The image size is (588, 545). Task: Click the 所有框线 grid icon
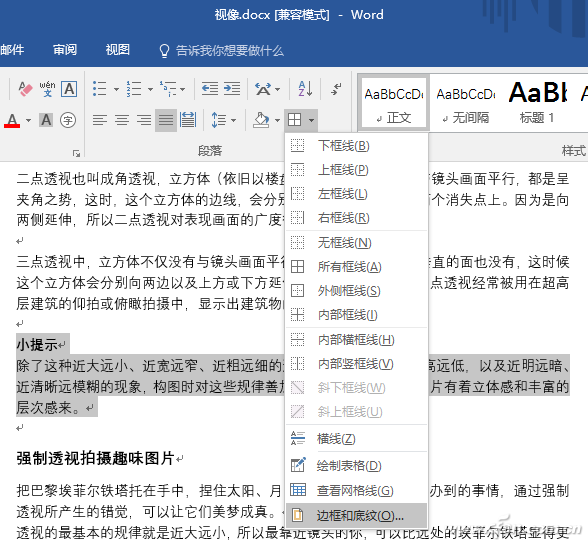point(298,267)
